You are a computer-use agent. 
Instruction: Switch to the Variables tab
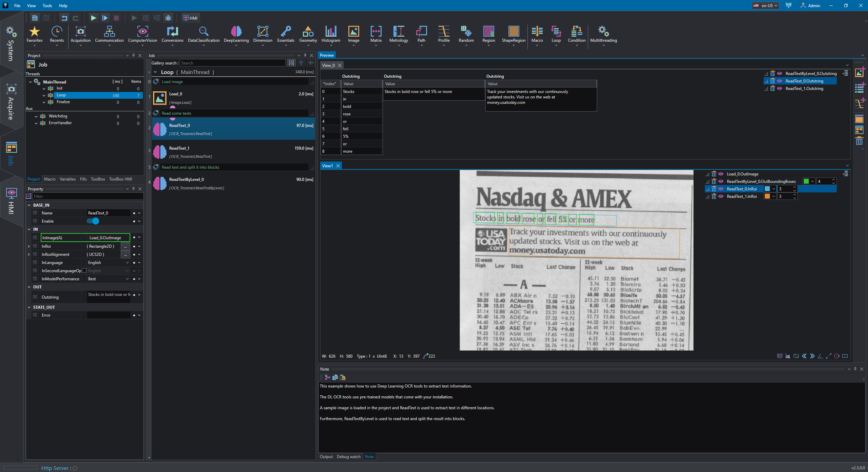(x=67, y=179)
